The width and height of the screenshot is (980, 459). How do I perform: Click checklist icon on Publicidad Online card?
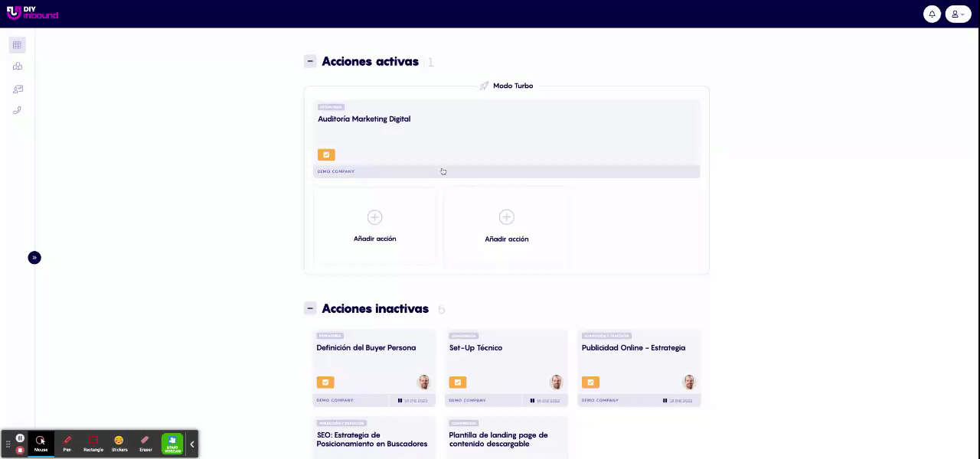[590, 382]
